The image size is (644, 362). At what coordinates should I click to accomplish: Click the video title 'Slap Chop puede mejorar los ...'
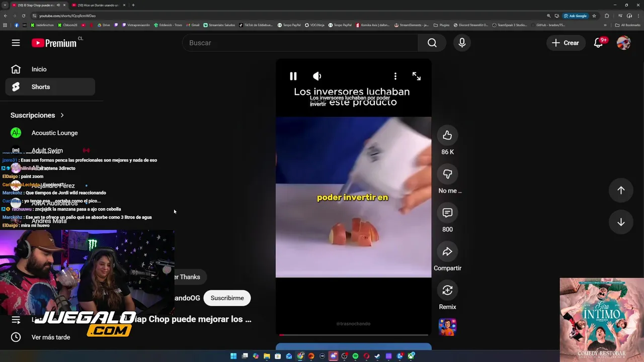(x=193, y=319)
